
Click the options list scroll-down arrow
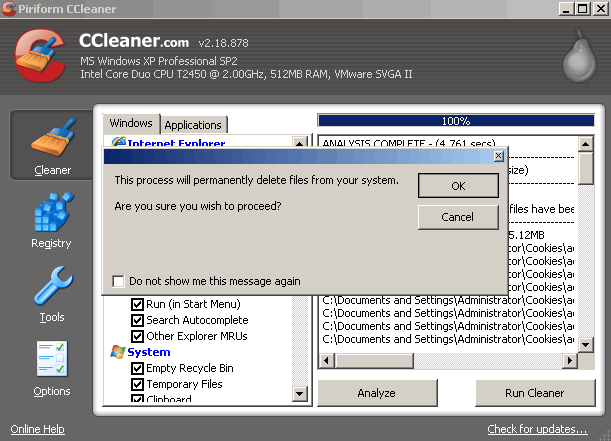(x=300, y=394)
